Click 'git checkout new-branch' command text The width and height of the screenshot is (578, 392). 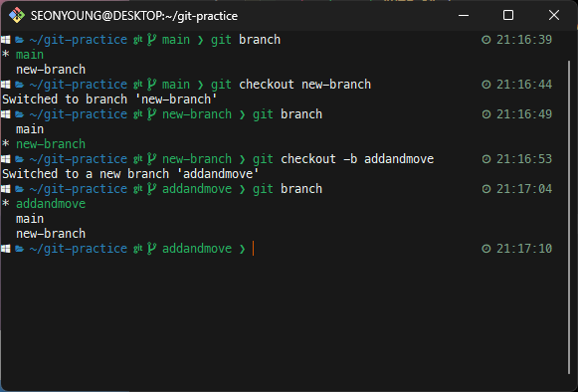(290, 85)
